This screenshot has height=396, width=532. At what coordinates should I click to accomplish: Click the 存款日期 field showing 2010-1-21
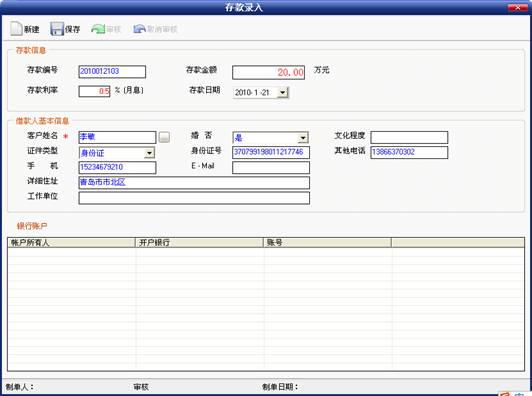click(261, 92)
